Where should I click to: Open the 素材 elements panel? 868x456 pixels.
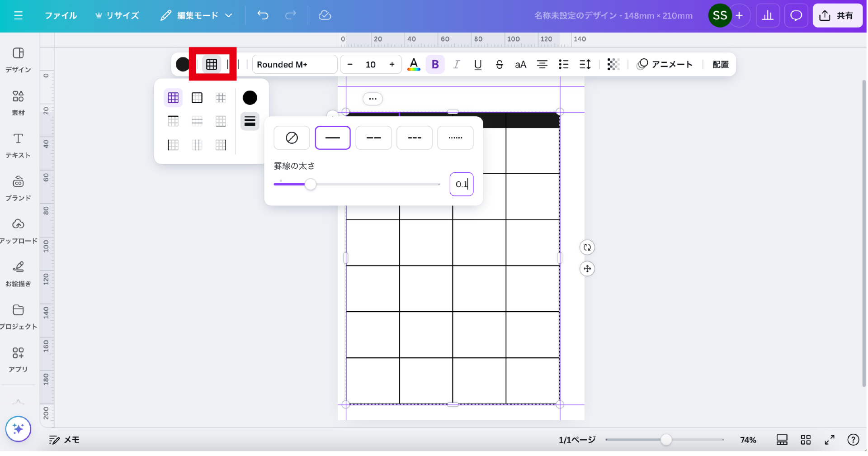tap(18, 102)
